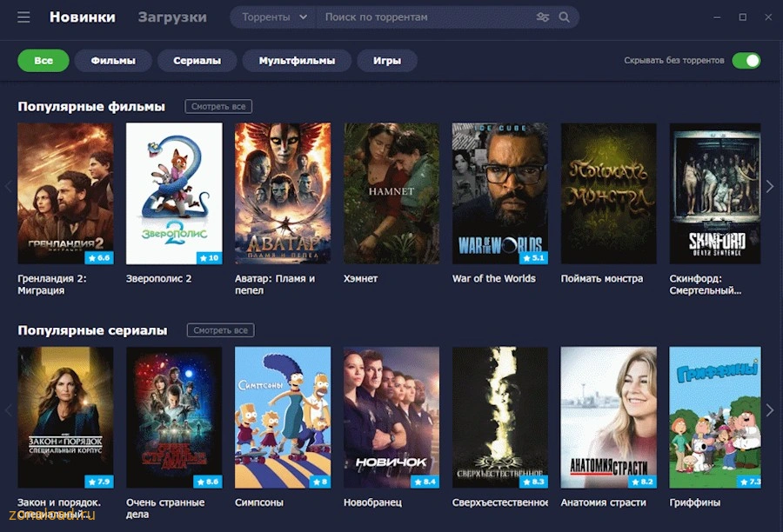This screenshot has height=532, width=783.
Task: Click 8.6 rating badge on Очень странные дела
Action: pos(208,482)
